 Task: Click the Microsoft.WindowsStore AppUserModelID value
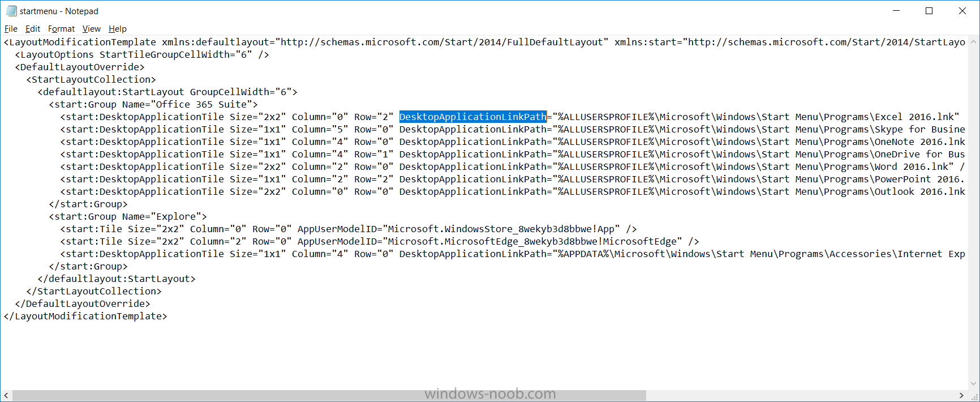point(501,229)
